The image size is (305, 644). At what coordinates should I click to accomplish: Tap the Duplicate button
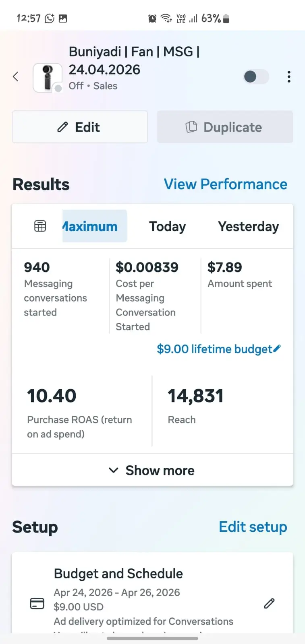225,127
